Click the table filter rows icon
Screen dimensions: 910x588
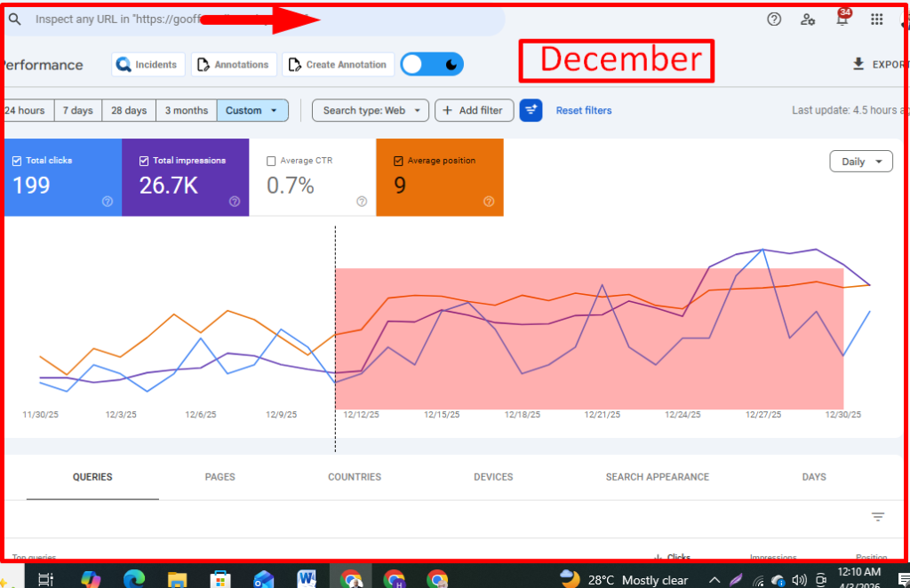[x=878, y=517]
